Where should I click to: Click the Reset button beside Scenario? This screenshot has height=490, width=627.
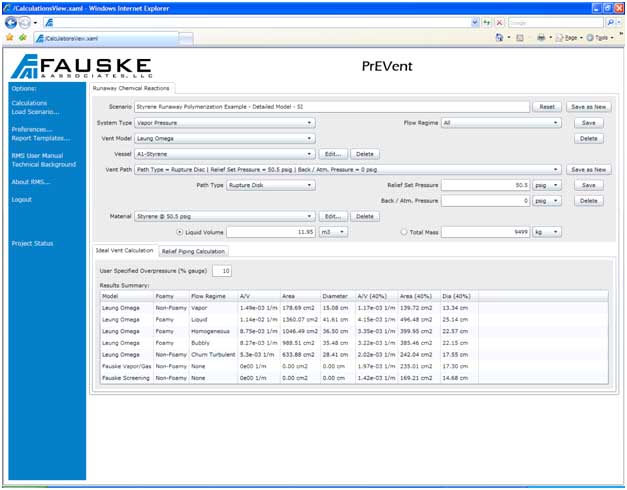pyautogui.click(x=547, y=107)
